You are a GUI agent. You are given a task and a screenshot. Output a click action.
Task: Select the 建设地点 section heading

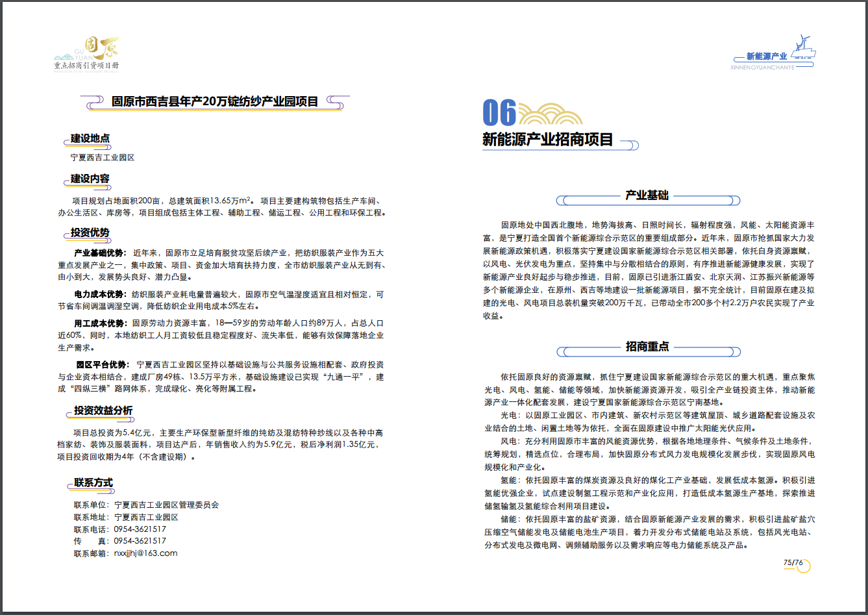(x=90, y=138)
